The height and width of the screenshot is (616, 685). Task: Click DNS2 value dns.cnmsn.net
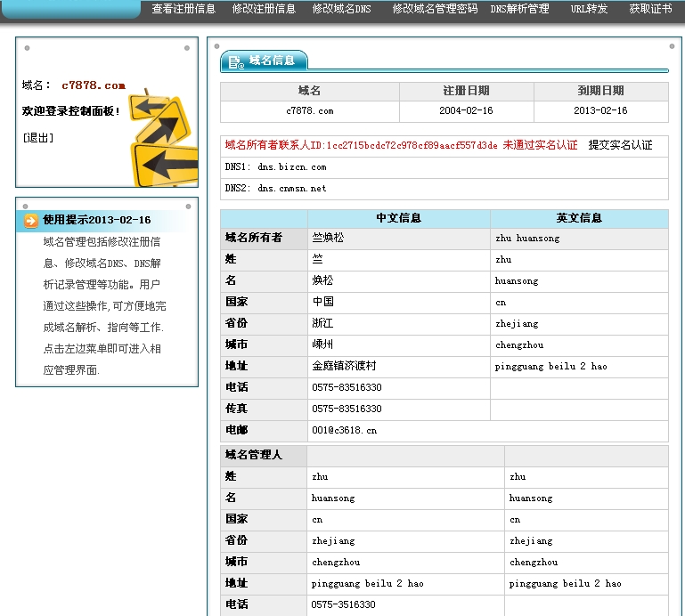tap(292, 189)
